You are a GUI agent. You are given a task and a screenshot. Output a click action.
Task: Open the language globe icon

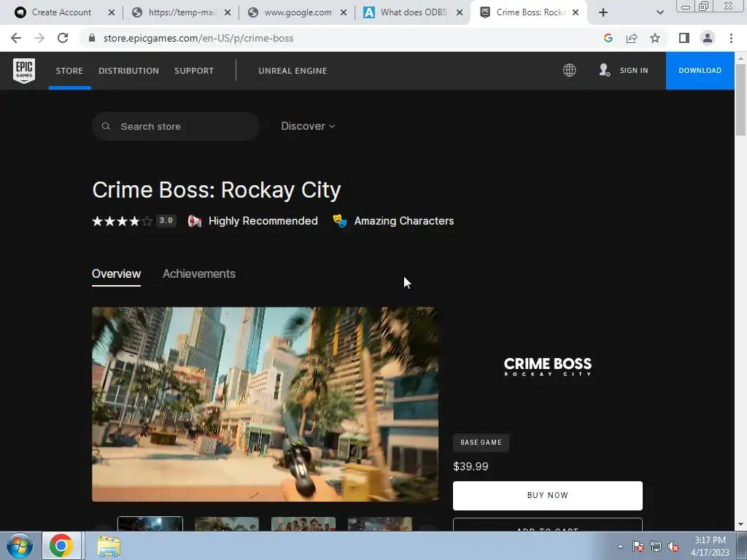point(569,71)
